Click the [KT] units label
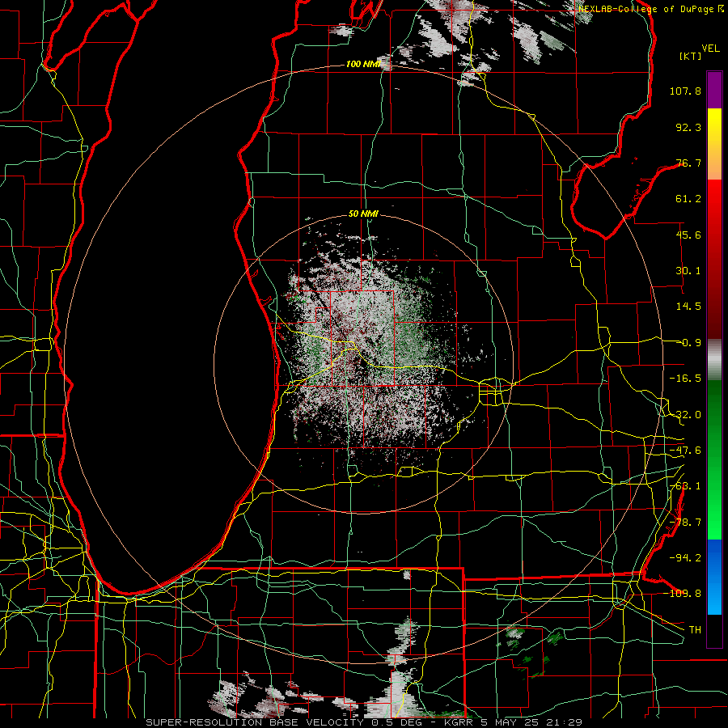 pyautogui.click(x=691, y=56)
